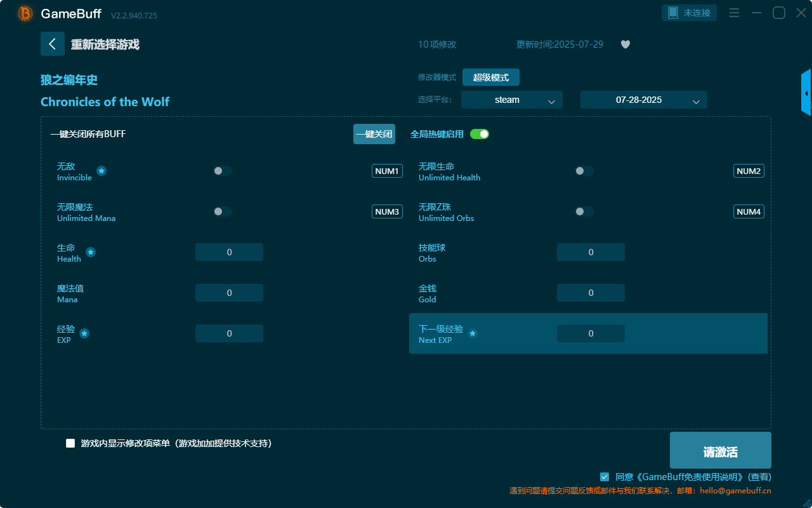Viewport: 812px width, 508px height.
Task: Expand the right side panel arrow
Action: click(x=806, y=93)
